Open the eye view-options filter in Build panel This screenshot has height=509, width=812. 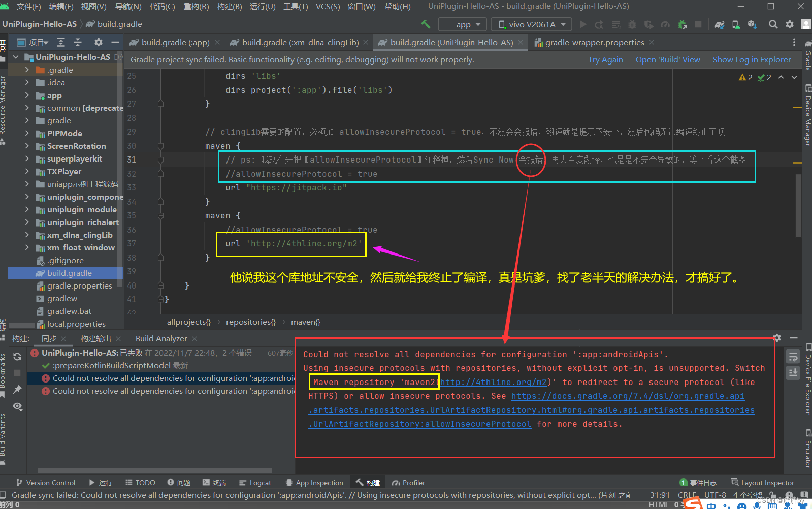17,406
